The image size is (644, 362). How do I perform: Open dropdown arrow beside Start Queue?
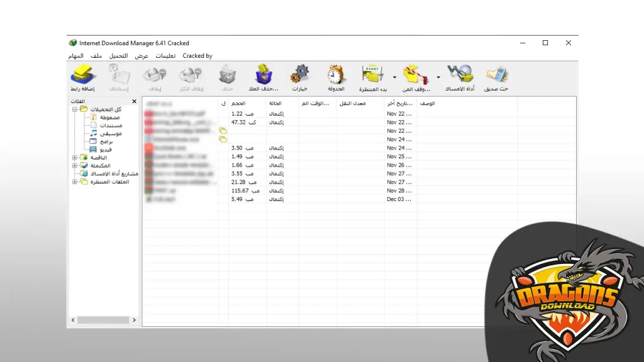pyautogui.click(x=394, y=78)
